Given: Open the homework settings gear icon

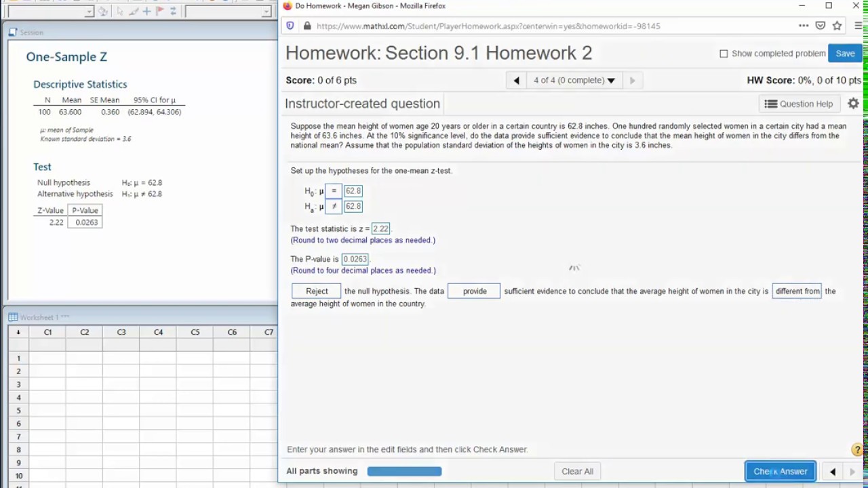Looking at the screenshot, I should [x=853, y=104].
